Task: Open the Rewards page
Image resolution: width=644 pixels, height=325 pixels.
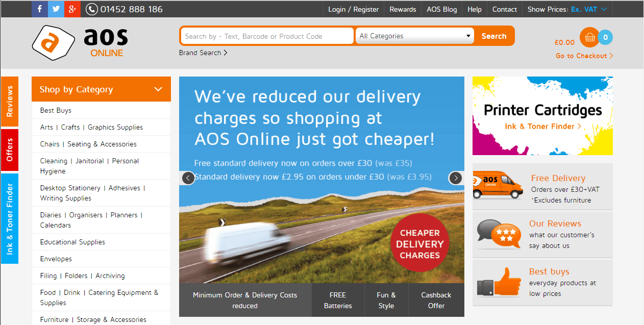Action: click(x=403, y=9)
